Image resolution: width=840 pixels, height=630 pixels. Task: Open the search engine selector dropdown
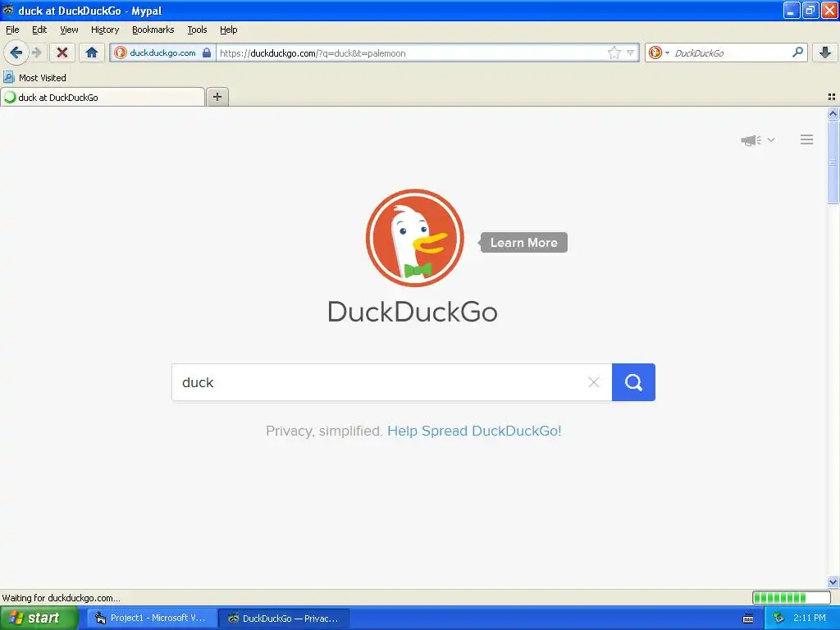(x=659, y=52)
